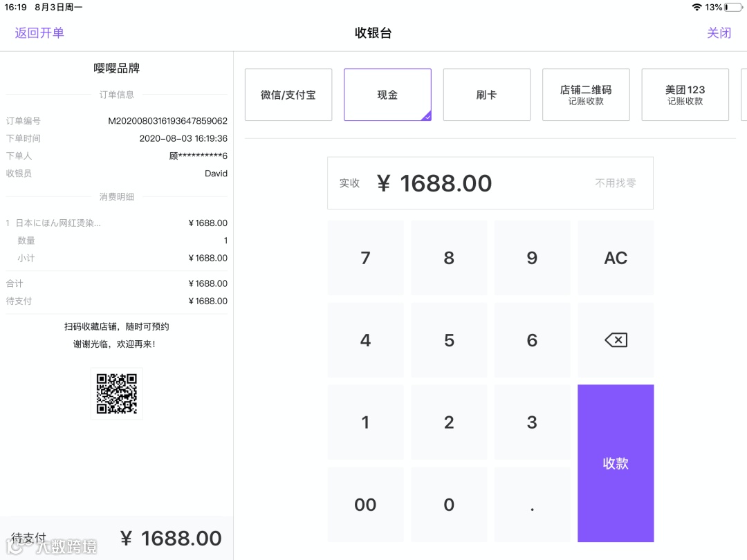Tap the decimal point key
This screenshot has width=747, height=560.
(x=532, y=505)
